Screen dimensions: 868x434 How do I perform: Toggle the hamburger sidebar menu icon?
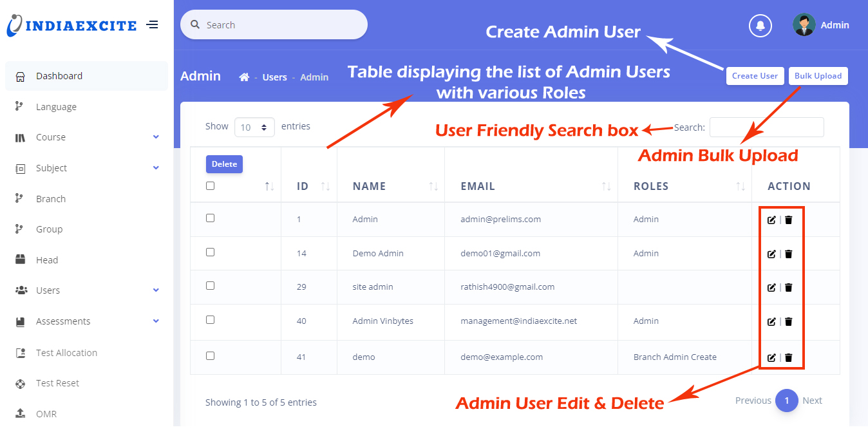(152, 25)
